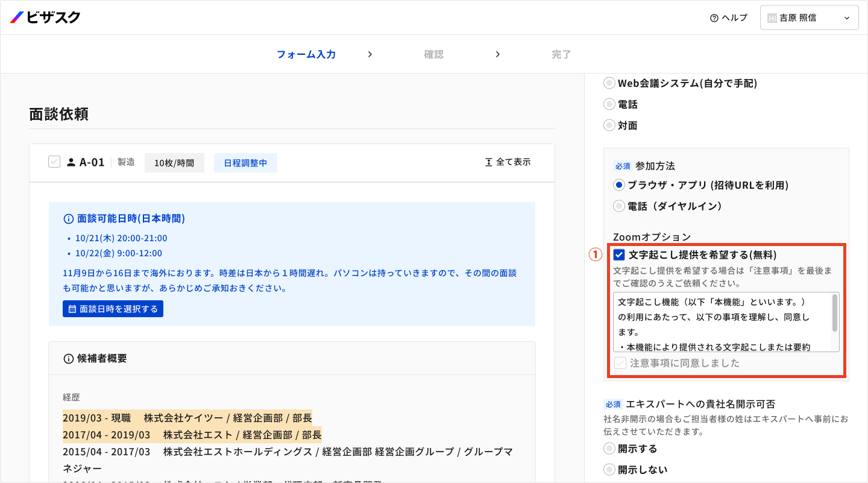The width and height of the screenshot is (868, 483).
Task: Select 開示しない radio option
Action: click(609, 470)
